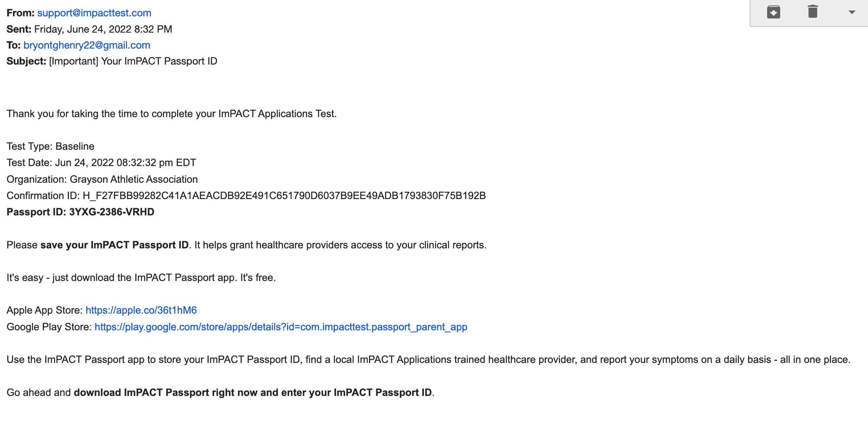
Task: Archive this email with the archive icon
Action: point(774,12)
